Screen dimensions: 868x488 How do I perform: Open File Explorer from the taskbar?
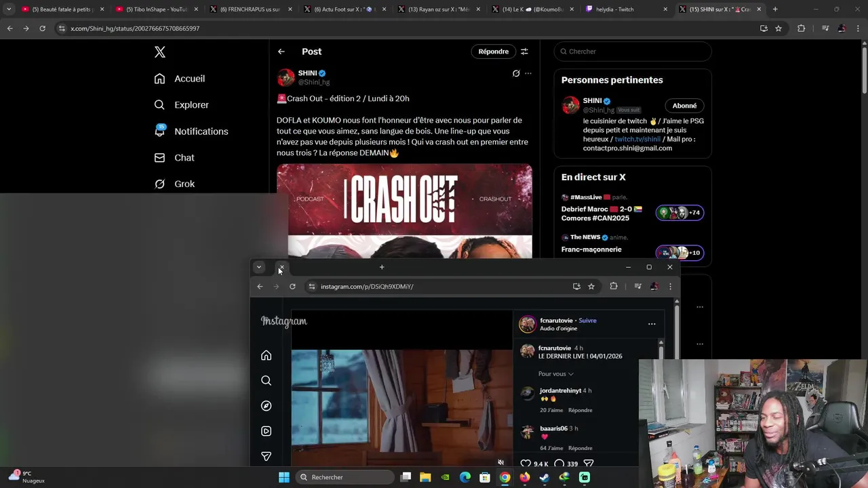[425, 477]
